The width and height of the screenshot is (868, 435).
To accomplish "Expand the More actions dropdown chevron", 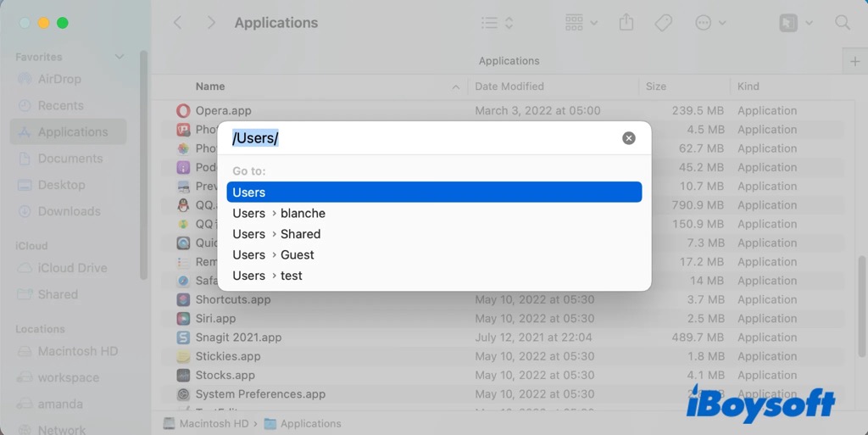I will (x=722, y=23).
